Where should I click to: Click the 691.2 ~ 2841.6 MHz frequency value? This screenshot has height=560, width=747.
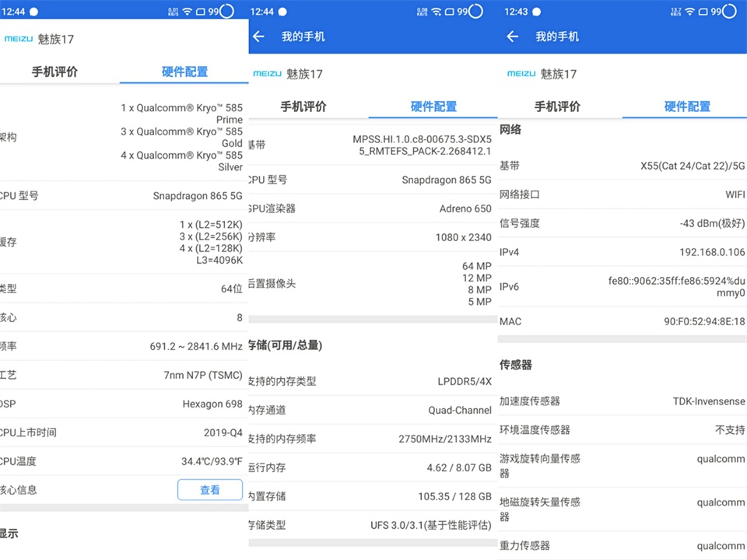[196, 346]
